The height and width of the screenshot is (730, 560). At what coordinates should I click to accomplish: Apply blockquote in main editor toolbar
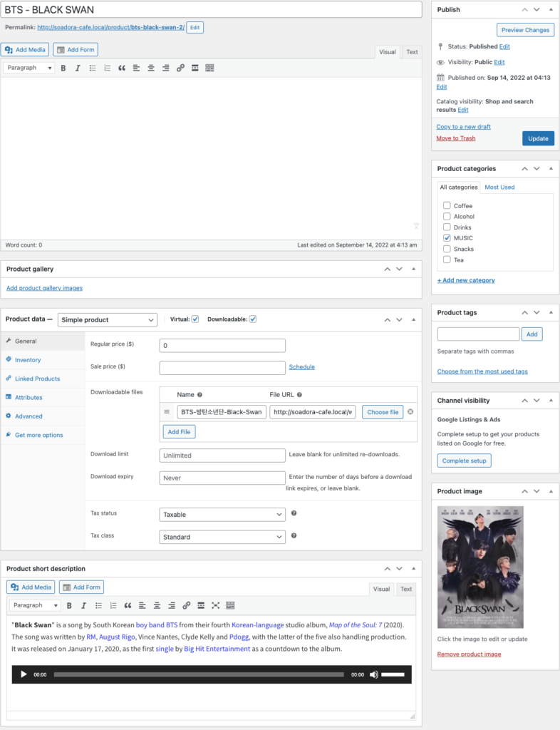tap(122, 68)
